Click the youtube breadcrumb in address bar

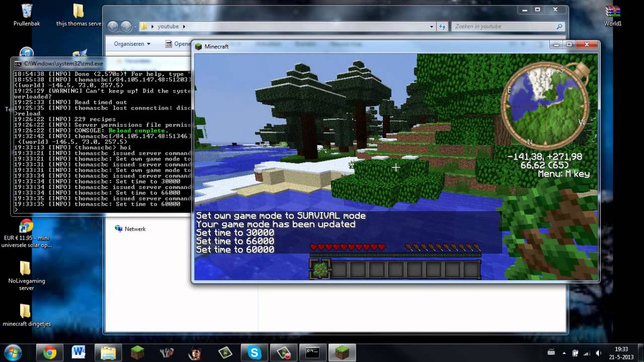click(168, 26)
